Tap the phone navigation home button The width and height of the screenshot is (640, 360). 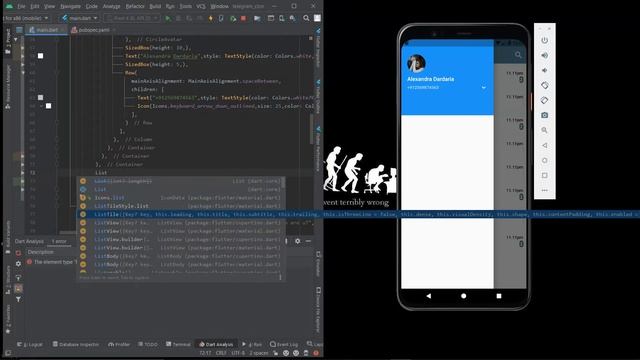click(463, 296)
